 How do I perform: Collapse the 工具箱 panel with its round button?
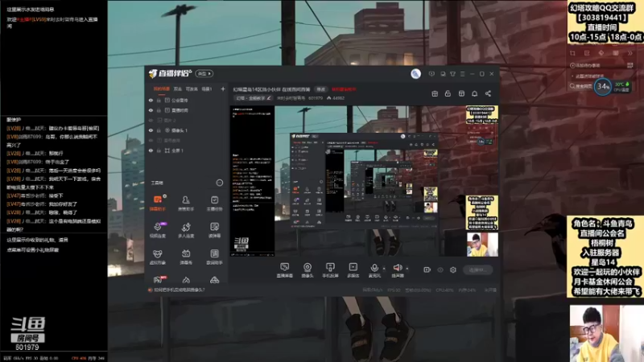[219, 183]
